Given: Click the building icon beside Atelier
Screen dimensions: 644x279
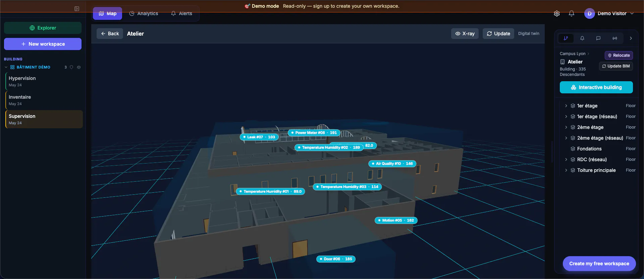Looking at the screenshot, I should point(562,62).
